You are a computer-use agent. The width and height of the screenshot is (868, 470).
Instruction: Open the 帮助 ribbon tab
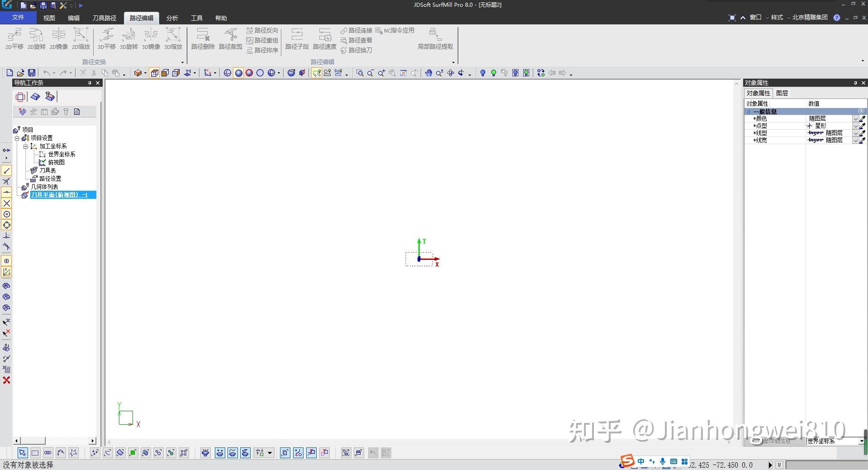coord(221,18)
